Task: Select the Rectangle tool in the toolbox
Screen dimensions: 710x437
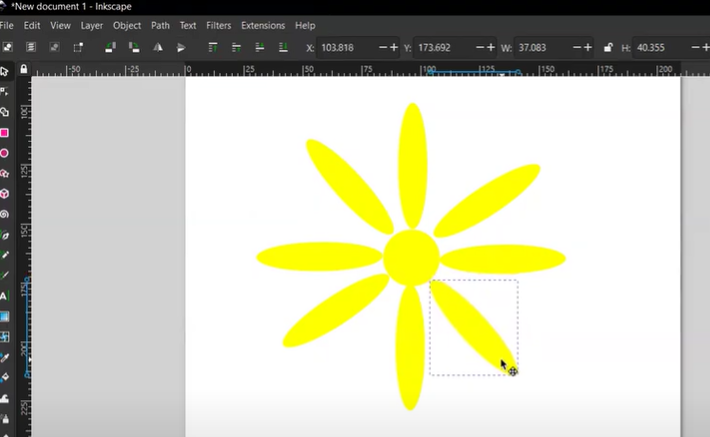Action: pyautogui.click(x=5, y=132)
